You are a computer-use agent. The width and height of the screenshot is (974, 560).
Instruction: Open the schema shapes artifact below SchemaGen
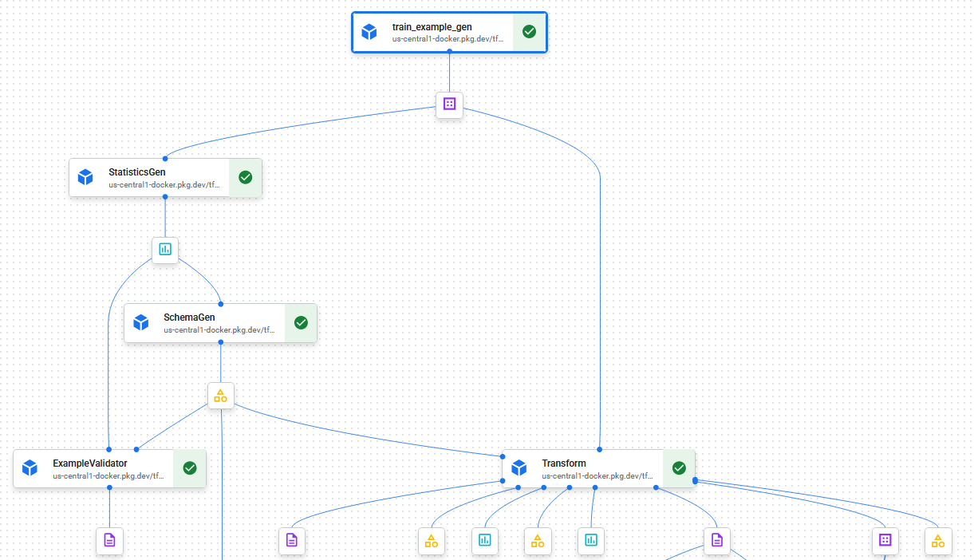[221, 396]
